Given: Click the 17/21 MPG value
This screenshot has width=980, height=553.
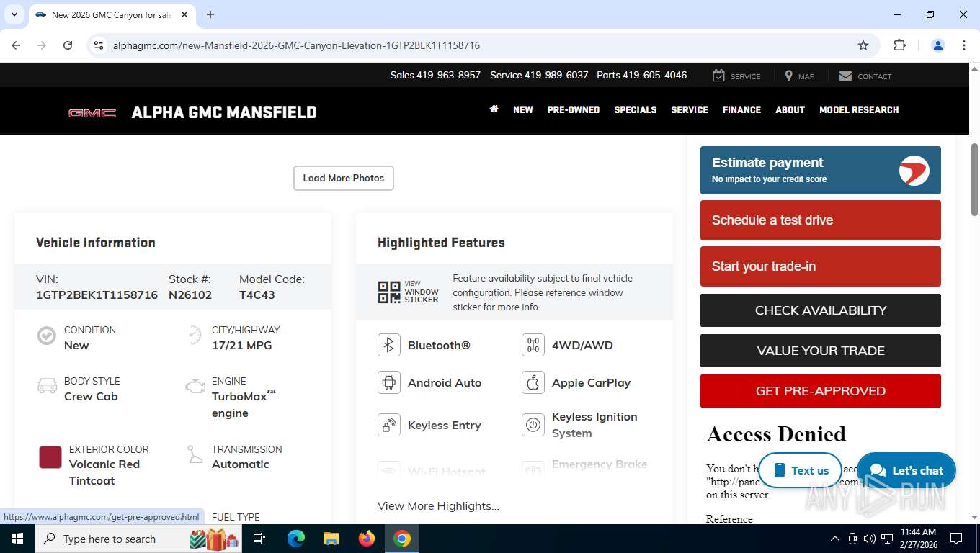Looking at the screenshot, I should [x=242, y=345].
